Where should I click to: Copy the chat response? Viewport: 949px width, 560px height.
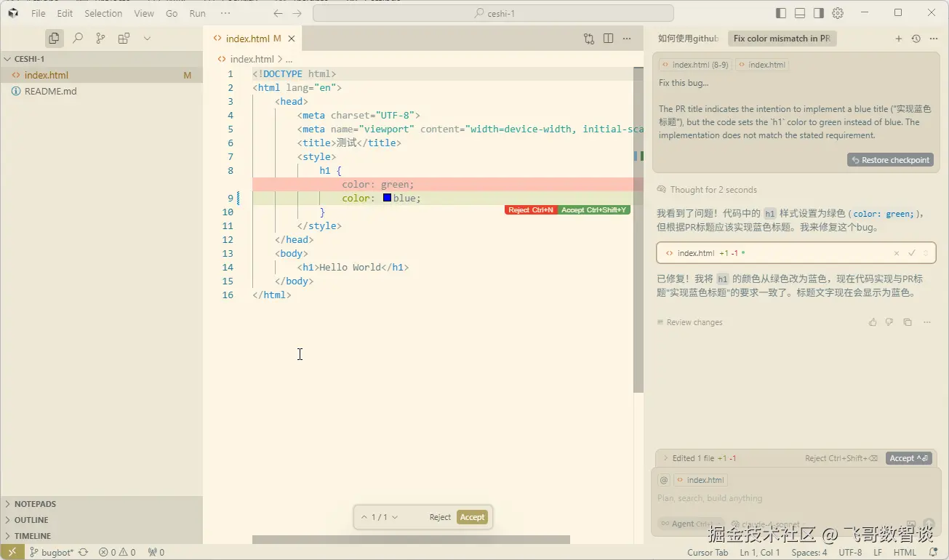907,322
